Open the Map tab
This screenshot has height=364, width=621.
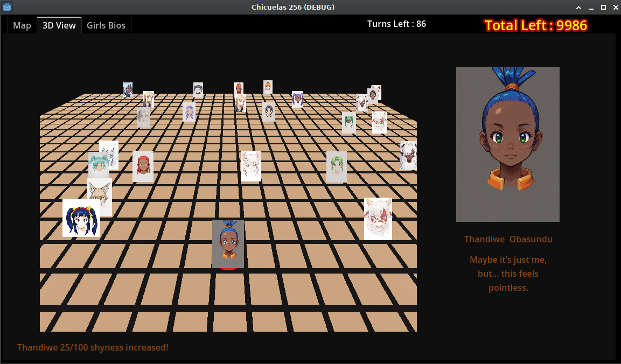[22, 25]
